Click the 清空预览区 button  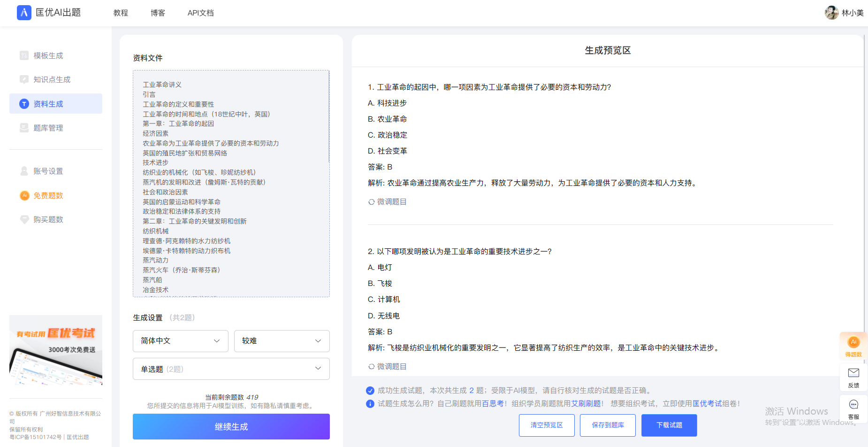(x=547, y=425)
